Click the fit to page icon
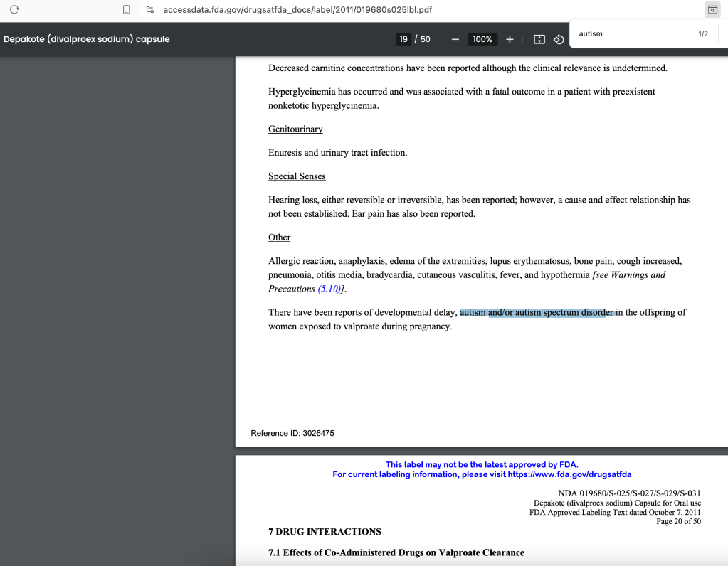The width and height of the screenshot is (728, 566). [x=539, y=39]
